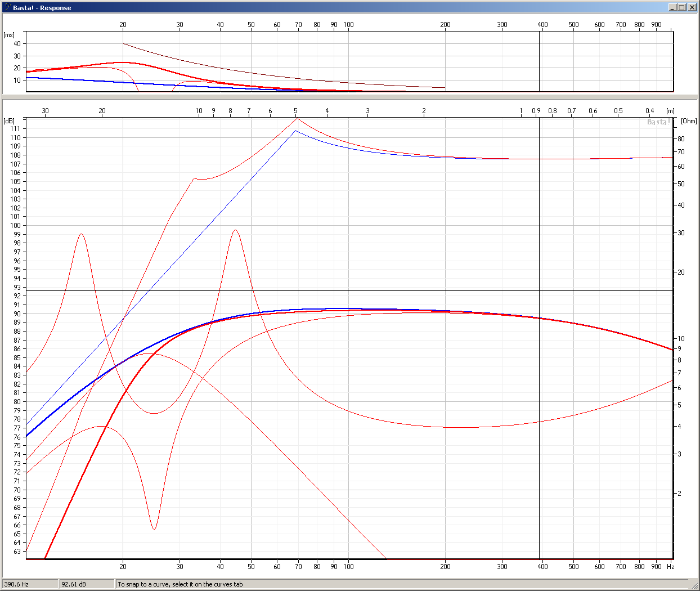Screen dimensions: 700x591
Task: Click the 80 Ohm tick label
Action: click(681, 139)
